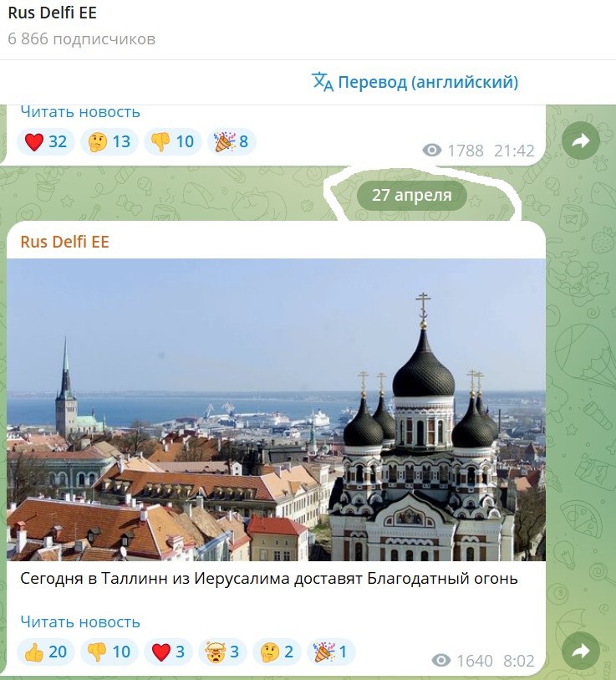Image resolution: width=616 pixels, height=680 pixels.
Task: Toggle red heart reaction with 32 votes
Action: [x=45, y=141]
